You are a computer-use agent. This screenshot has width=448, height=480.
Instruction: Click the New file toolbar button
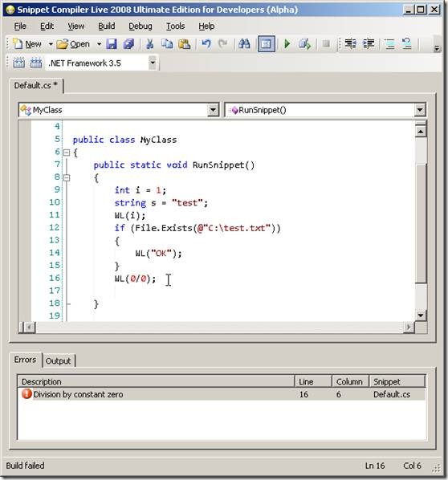tap(27, 44)
